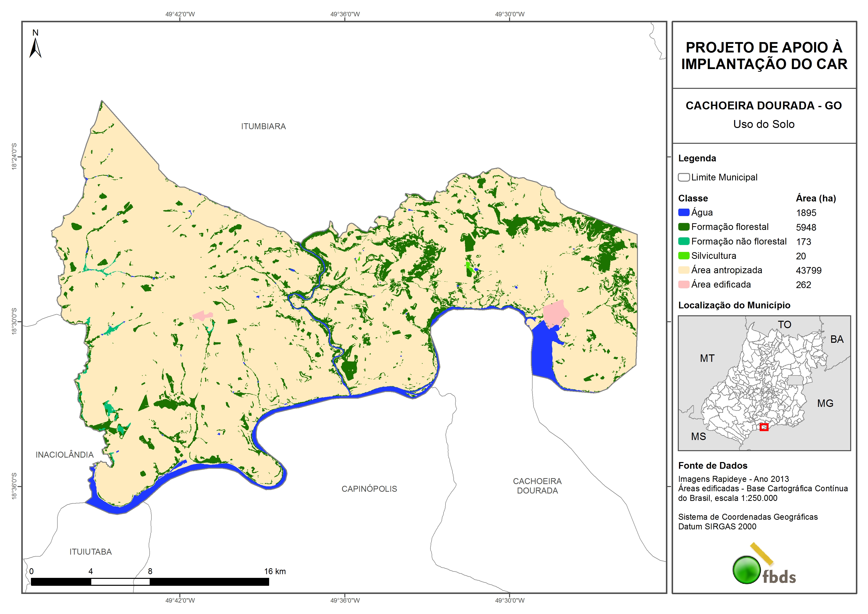Click the Formação florestal dark green swatch
This screenshot has height=614, width=868.
(x=683, y=227)
